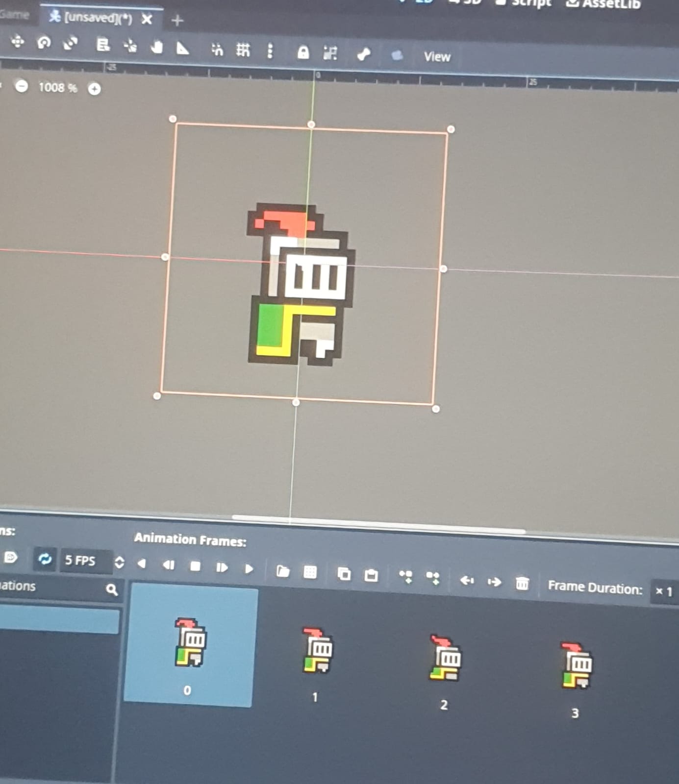Paste frame from clipboard icon
The height and width of the screenshot is (784, 679).
pos(371,575)
